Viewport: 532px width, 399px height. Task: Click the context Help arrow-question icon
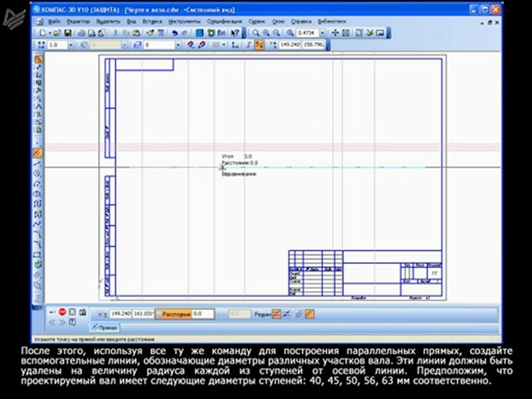tap(235, 33)
